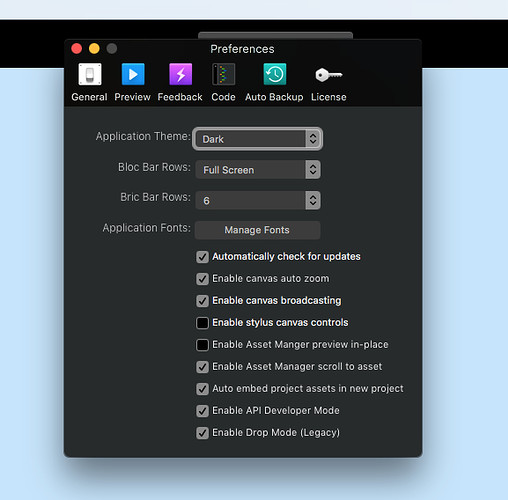Screen dimensions: 508x500
Task: Disable Enable API Developer Mode checkbox
Action: tap(202, 411)
